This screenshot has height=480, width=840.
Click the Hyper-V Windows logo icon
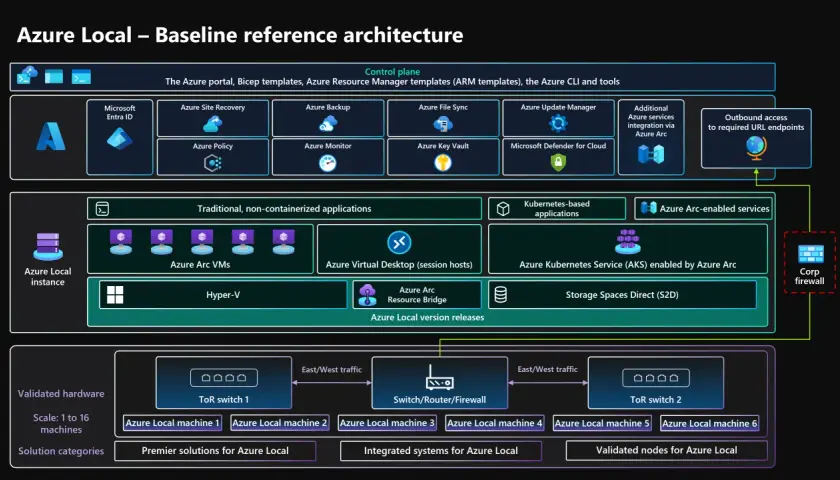(x=115, y=295)
